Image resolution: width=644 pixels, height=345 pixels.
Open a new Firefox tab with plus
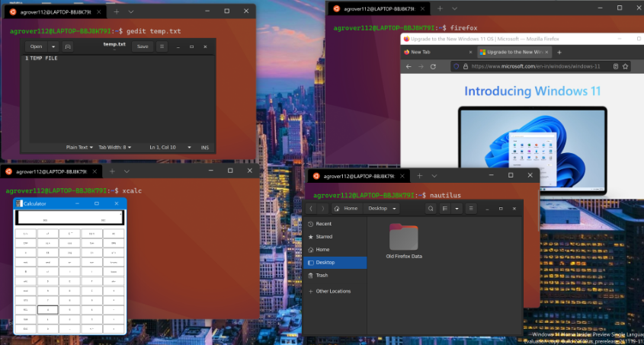click(x=559, y=52)
